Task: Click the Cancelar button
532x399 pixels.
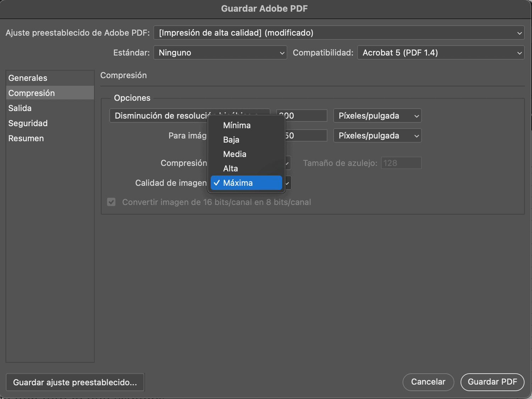Action: [428, 382]
